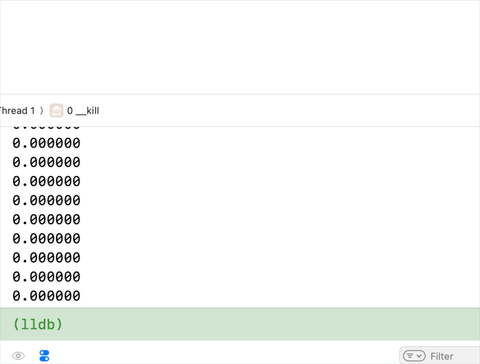Image resolution: width=480 pixels, height=364 pixels.
Task: Click the divider line above the debug breadcrumb
Action: [240, 95]
